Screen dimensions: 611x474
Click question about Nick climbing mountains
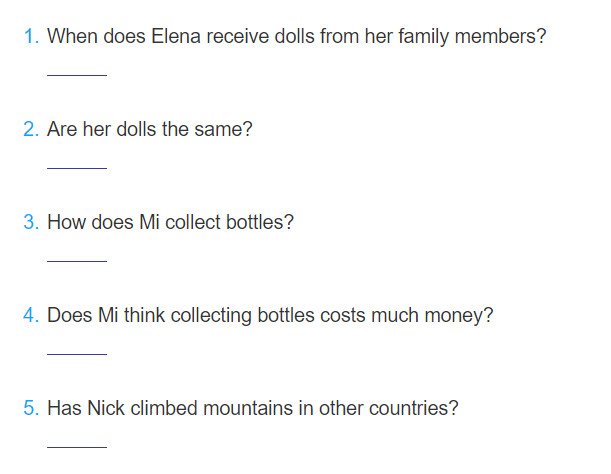[x=253, y=408]
